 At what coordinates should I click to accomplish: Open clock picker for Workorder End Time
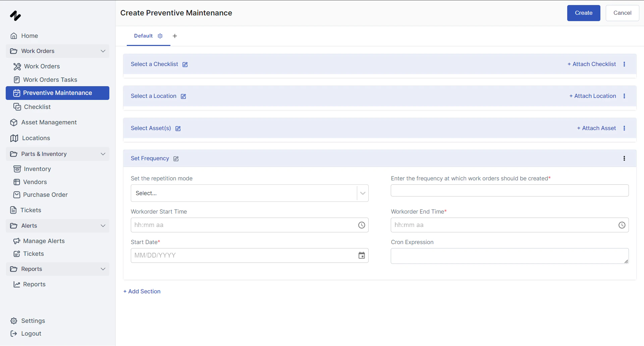pyautogui.click(x=622, y=225)
